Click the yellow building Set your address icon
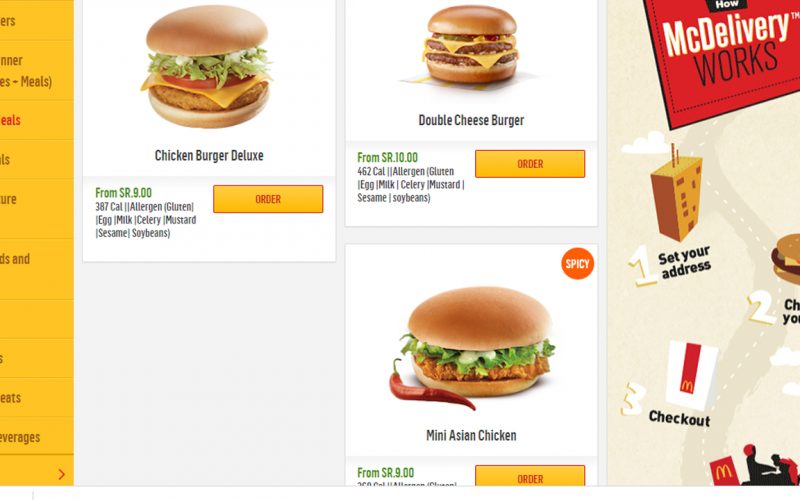Image resolution: width=800 pixels, height=500 pixels. pyautogui.click(x=676, y=194)
